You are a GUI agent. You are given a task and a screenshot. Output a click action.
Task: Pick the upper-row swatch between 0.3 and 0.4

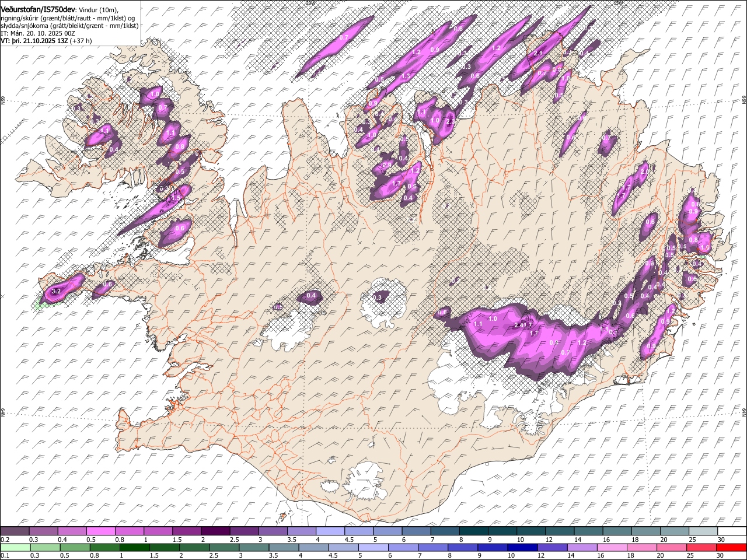tap(43, 531)
